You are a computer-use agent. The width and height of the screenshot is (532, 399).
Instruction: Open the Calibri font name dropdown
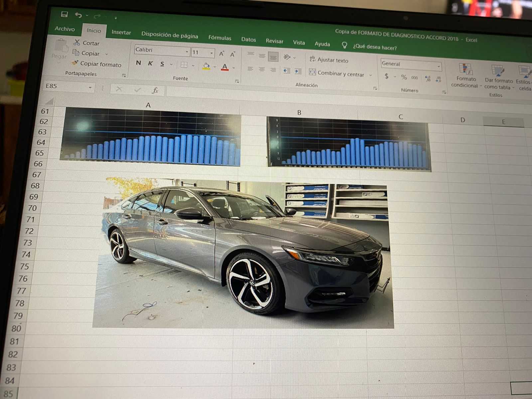click(187, 52)
